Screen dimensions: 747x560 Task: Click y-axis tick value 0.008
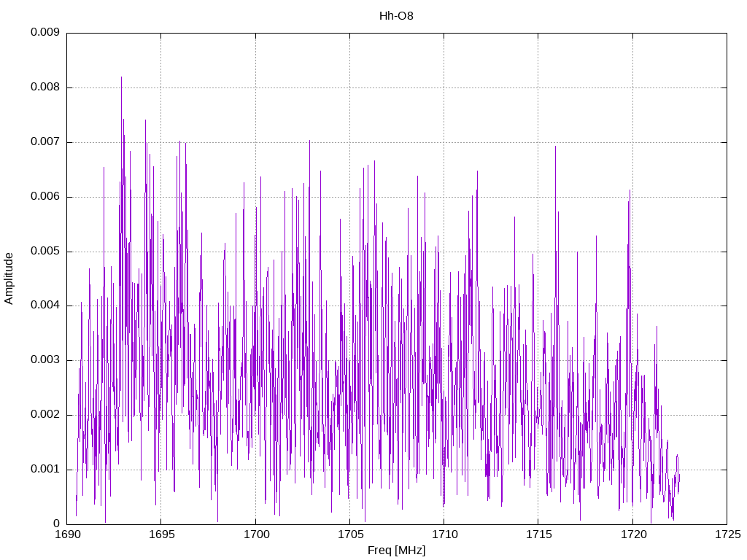tap(45, 87)
